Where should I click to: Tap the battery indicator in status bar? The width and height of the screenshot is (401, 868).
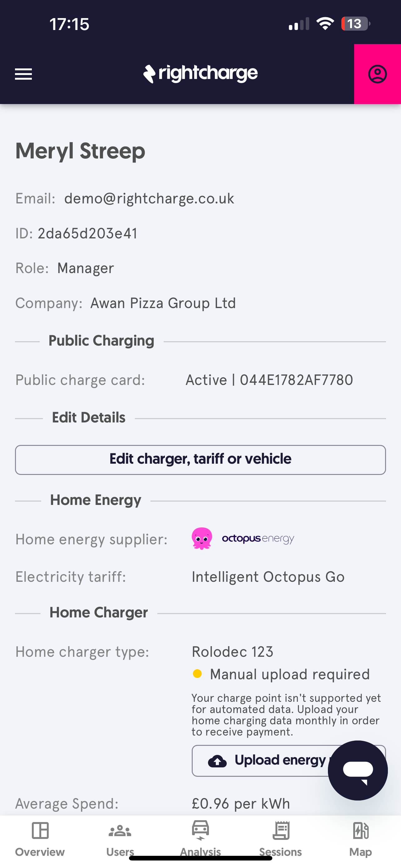(355, 24)
